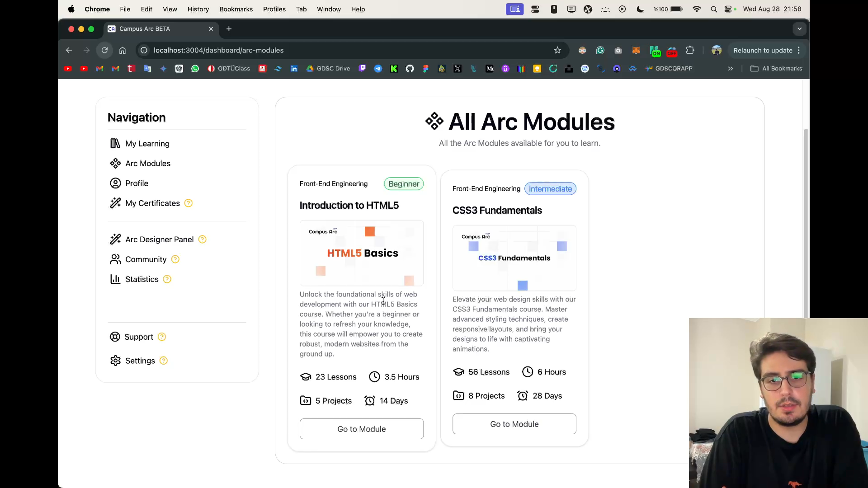Viewport: 868px width, 488px height.
Task: Click the Profile user circle icon
Action: [115, 183]
